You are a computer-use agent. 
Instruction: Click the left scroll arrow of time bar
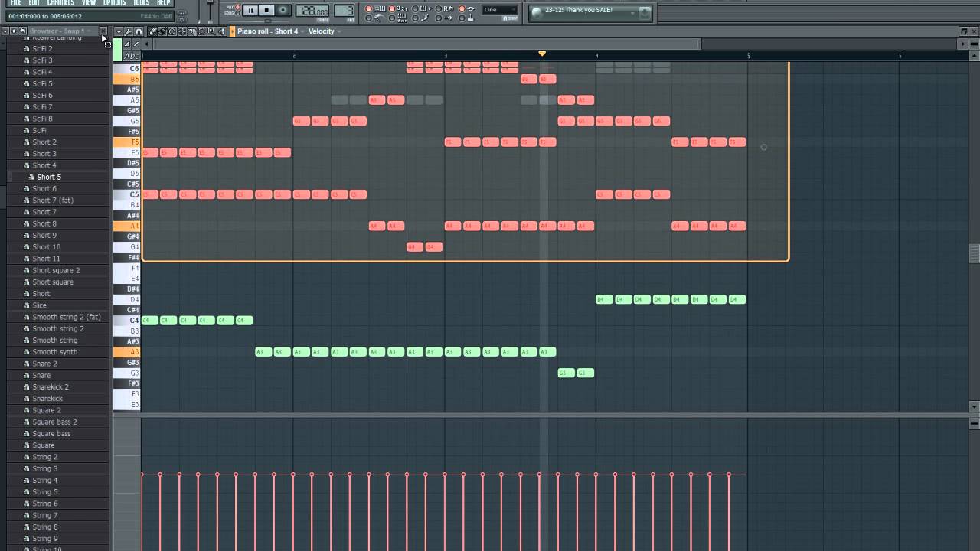click(x=146, y=44)
